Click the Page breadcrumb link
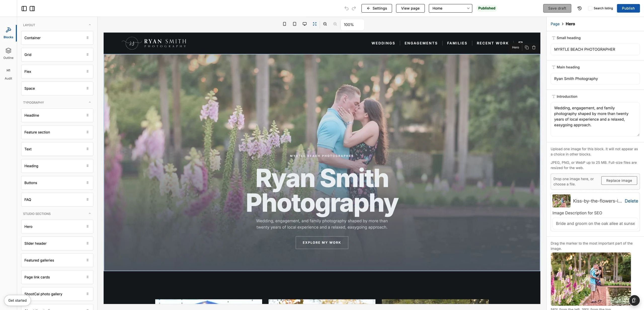This screenshot has height=310, width=644. [555, 24]
